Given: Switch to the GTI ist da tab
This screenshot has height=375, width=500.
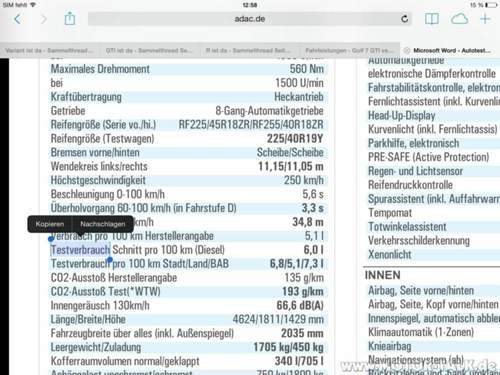Looking at the screenshot, I should (149, 50).
